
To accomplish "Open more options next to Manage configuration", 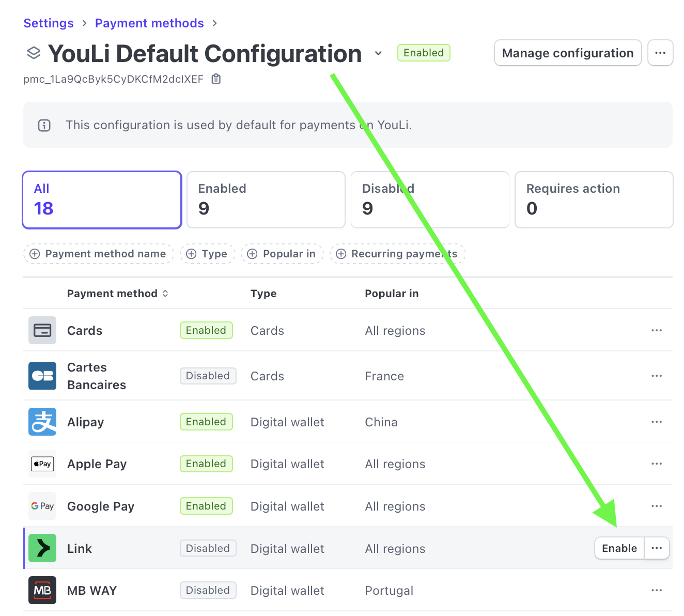I will click(660, 53).
